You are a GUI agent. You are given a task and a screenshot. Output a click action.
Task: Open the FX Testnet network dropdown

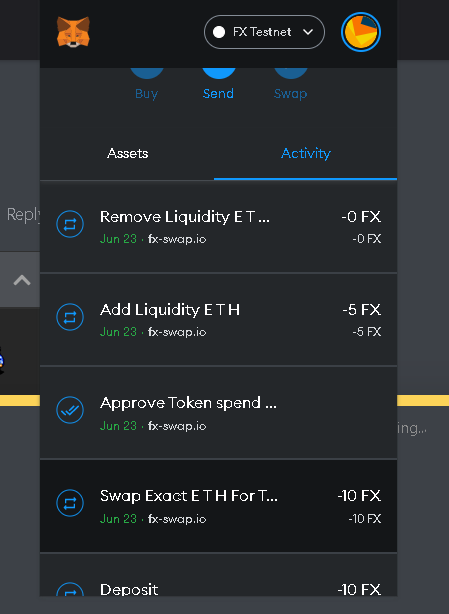pos(264,32)
